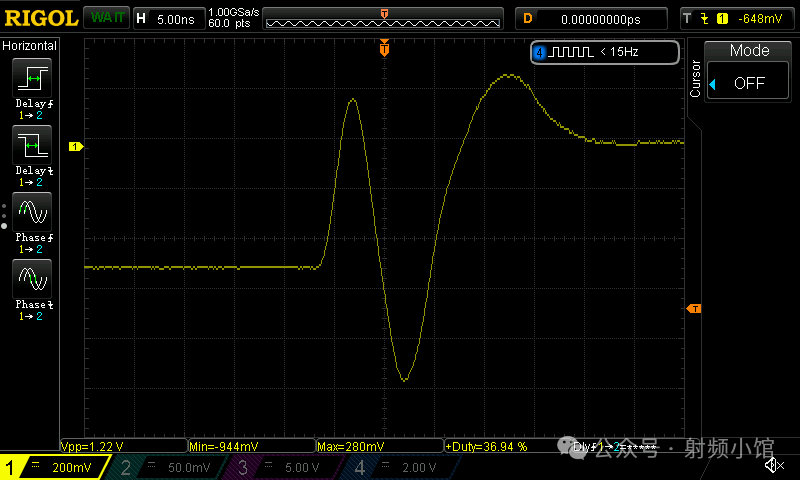The height and width of the screenshot is (480, 800).
Task: Click the speaker sound icon
Action: point(773,465)
